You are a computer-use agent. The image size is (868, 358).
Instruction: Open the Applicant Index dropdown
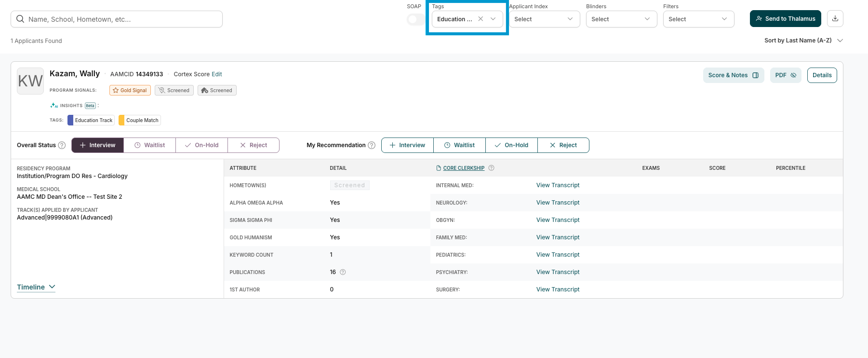(545, 19)
